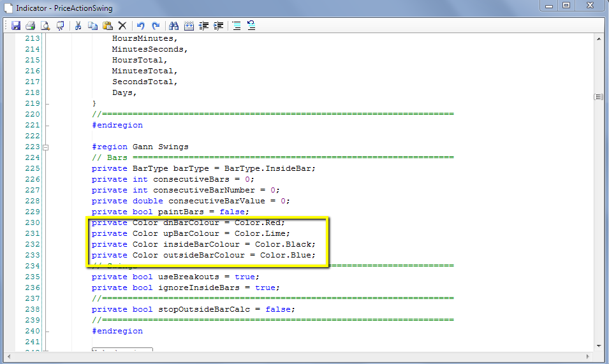
Task: Click 'SecondsTotal,' on line 217
Action: 145,82
